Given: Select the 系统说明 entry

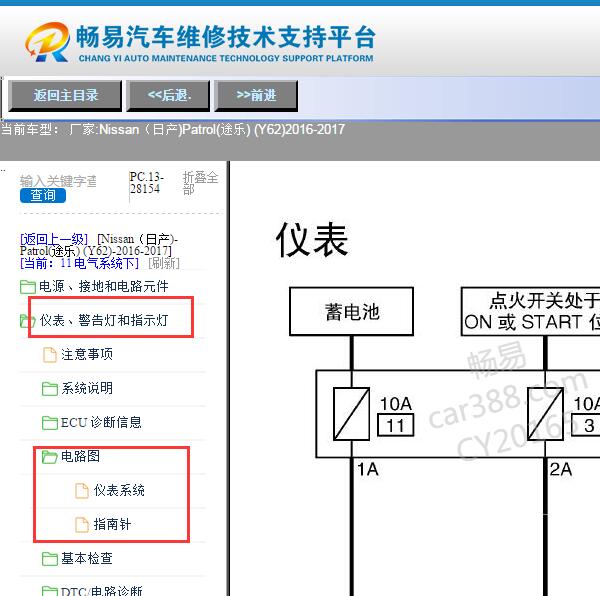Looking at the screenshot, I should [x=87, y=389].
